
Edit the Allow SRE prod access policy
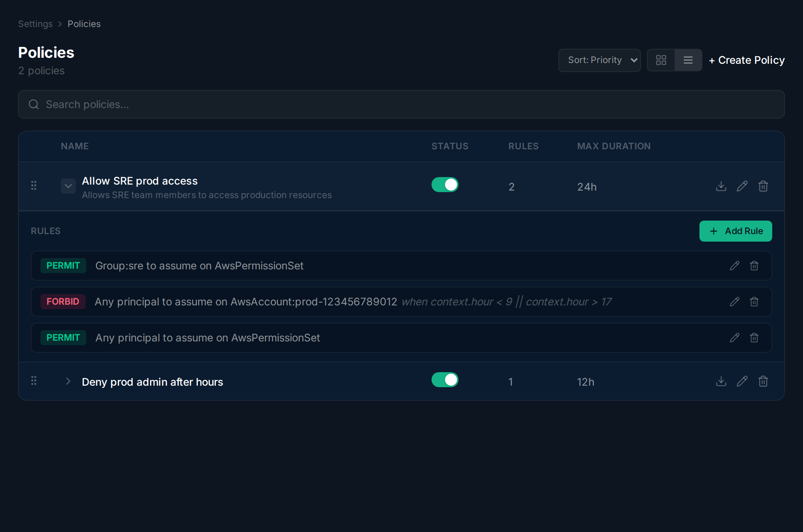742,186
